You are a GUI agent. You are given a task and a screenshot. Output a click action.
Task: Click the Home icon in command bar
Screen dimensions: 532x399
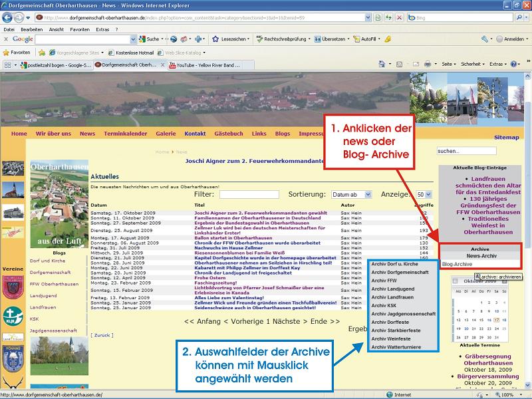pyautogui.click(x=382, y=64)
